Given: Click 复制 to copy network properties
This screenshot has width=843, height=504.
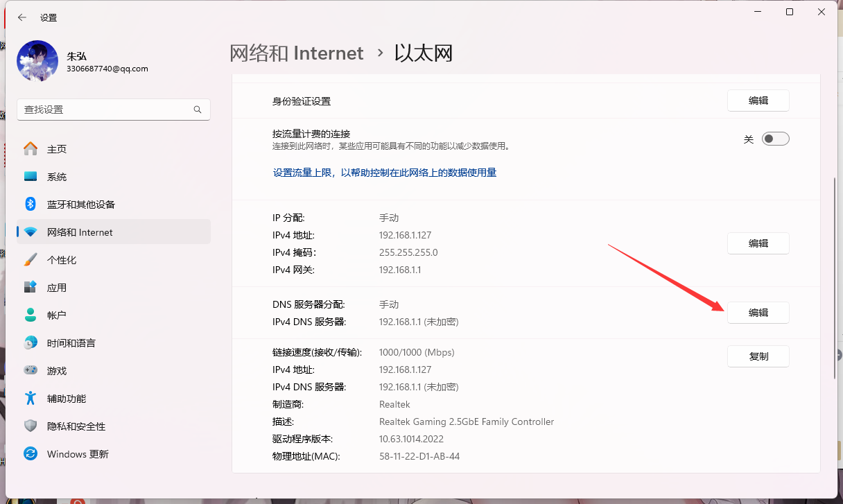Looking at the screenshot, I should [758, 356].
